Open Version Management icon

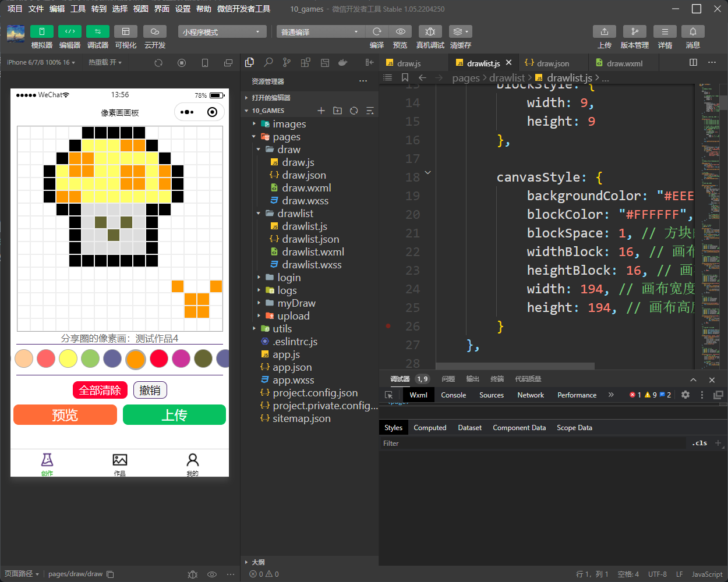coord(634,31)
